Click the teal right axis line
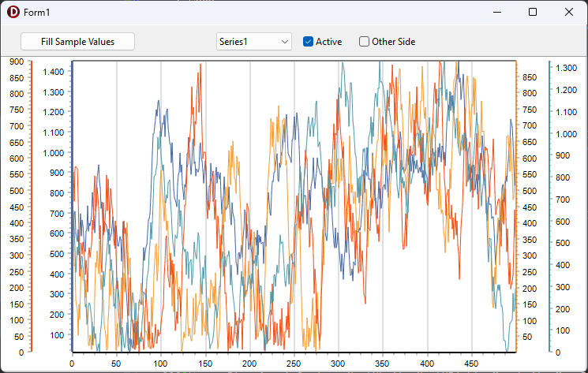Screen dimensions: 588x373 549,207
